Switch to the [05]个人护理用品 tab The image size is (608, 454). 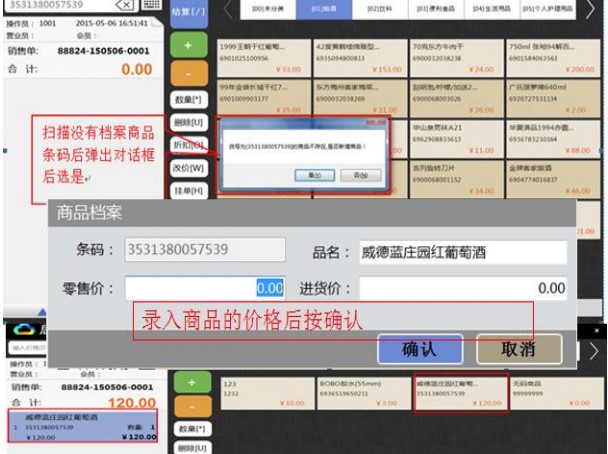(x=548, y=9)
